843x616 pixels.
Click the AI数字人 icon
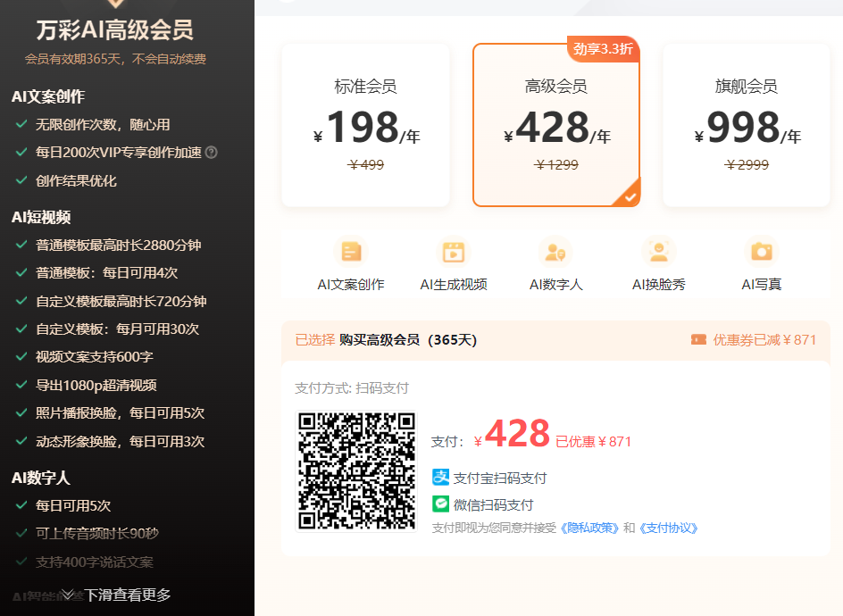[556, 252]
